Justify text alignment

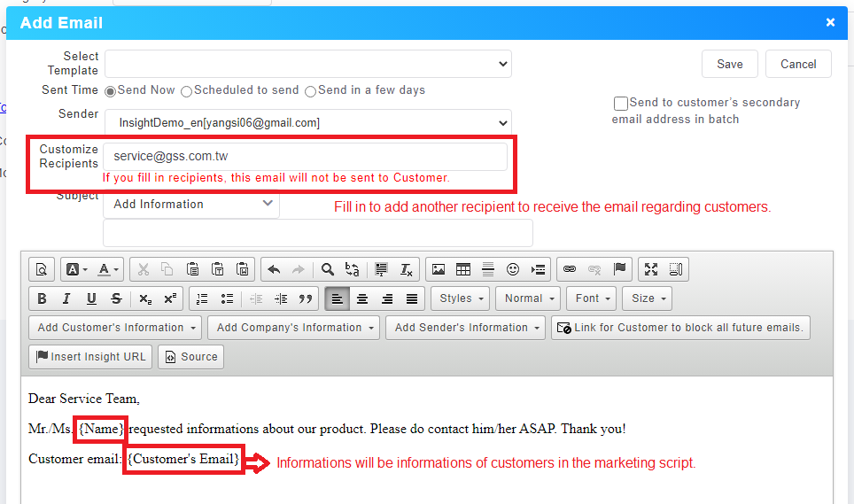(x=412, y=299)
